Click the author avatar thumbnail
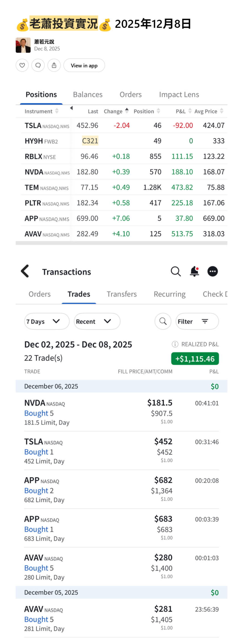246x644 pixels. (x=23, y=45)
